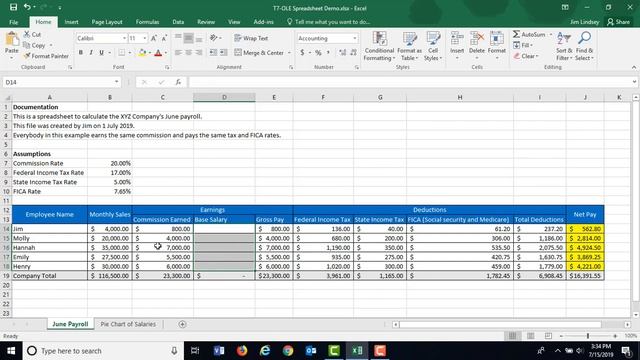The width and height of the screenshot is (640, 360).
Task: Switch to the Insert tab
Action: point(71,22)
